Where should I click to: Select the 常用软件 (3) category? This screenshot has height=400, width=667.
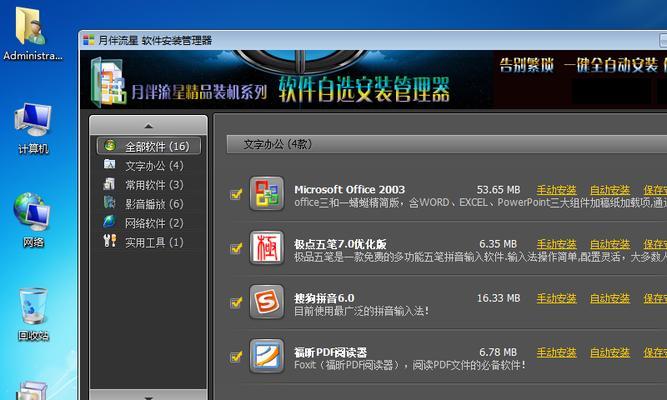[149, 185]
